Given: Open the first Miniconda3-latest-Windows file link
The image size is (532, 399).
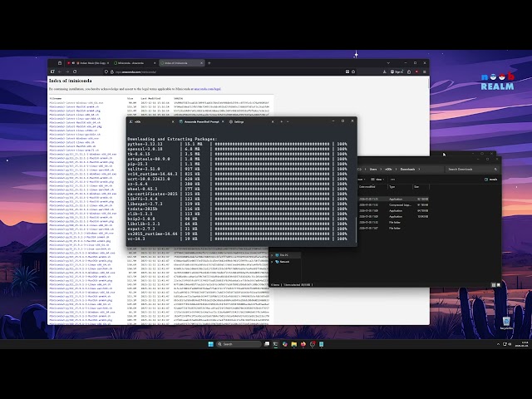Looking at the screenshot, I should (x=76, y=103).
